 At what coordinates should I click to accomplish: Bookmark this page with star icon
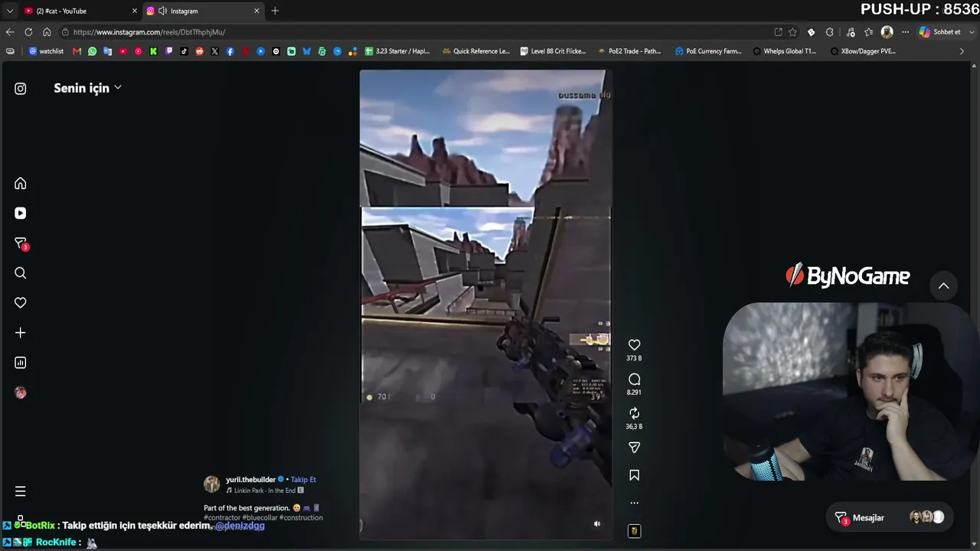[x=792, y=32]
